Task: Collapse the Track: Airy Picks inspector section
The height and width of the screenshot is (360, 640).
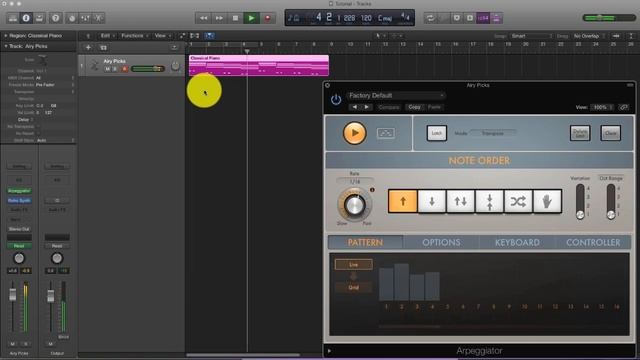Action: (6, 46)
